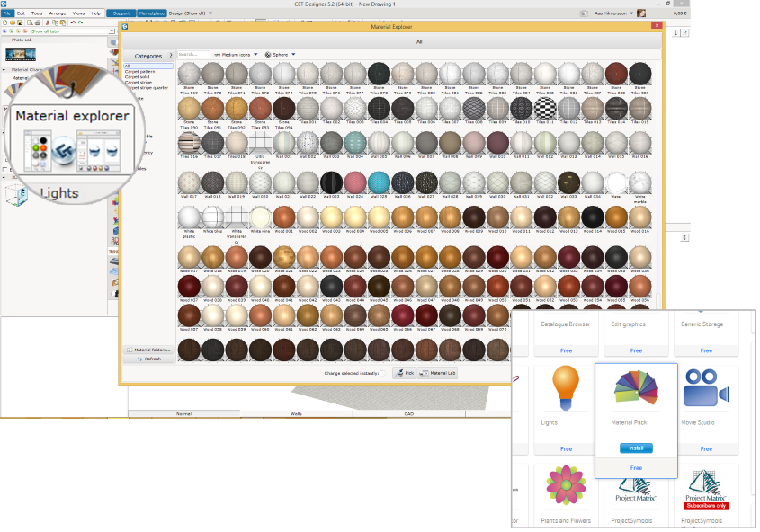The width and height of the screenshot is (760, 532).
Task: Select the Wood 001 material sphere
Action: (x=284, y=217)
